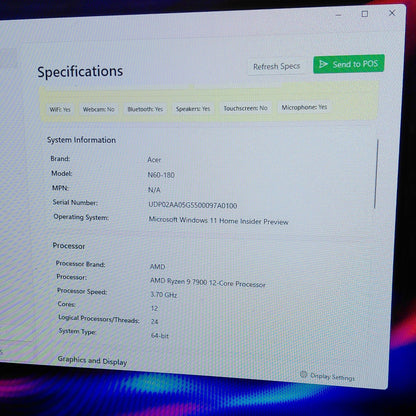The image size is (416, 416).
Task: Select serial number UDP02AA05G5500097A0100
Action: point(193,205)
